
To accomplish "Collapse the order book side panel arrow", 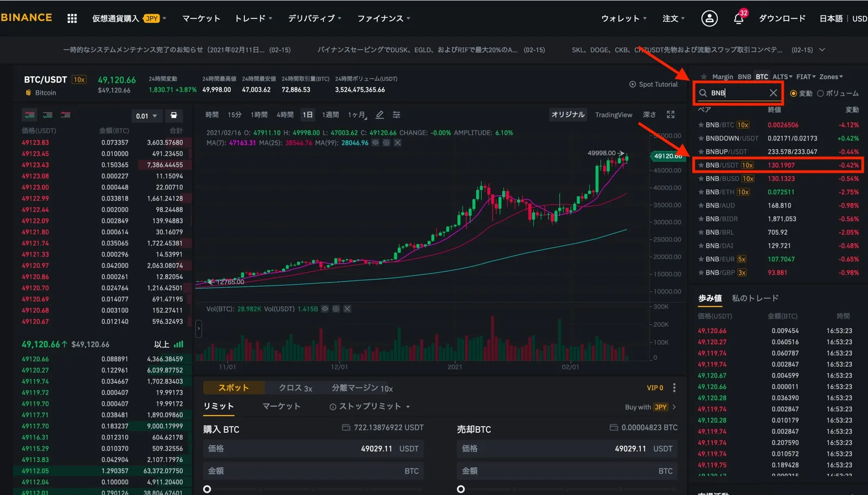I will (x=199, y=329).
